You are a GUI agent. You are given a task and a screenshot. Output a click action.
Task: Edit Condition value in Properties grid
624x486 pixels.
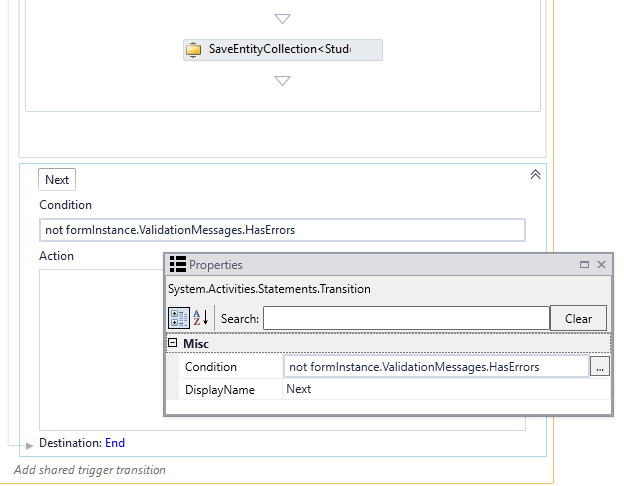pos(436,367)
